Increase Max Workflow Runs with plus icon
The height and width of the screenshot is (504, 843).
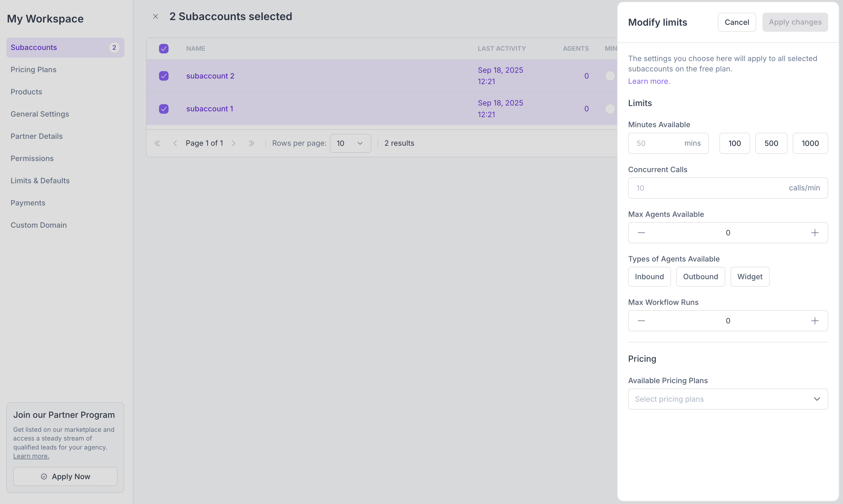tap(814, 320)
